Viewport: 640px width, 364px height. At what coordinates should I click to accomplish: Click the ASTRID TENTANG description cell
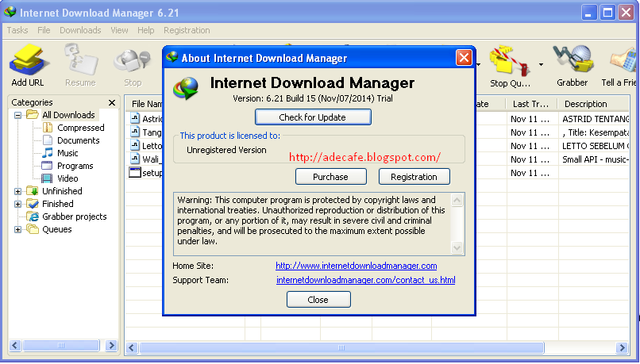coord(595,119)
